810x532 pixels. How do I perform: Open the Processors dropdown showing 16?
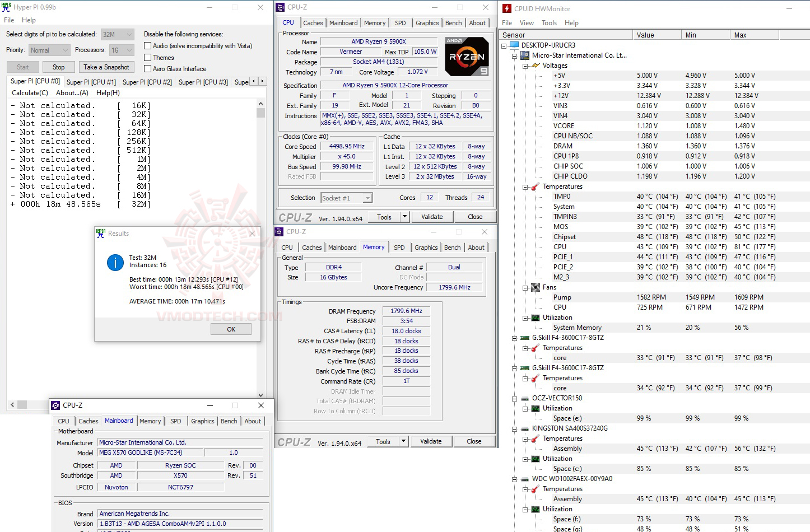122,50
